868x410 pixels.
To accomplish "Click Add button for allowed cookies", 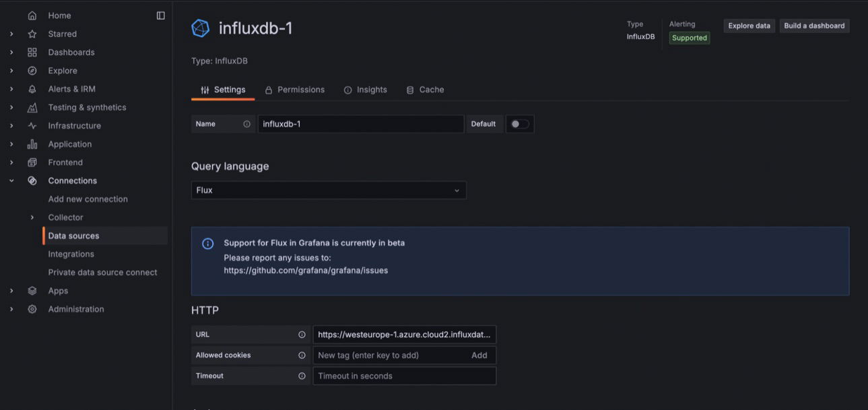I will coord(479,355).
